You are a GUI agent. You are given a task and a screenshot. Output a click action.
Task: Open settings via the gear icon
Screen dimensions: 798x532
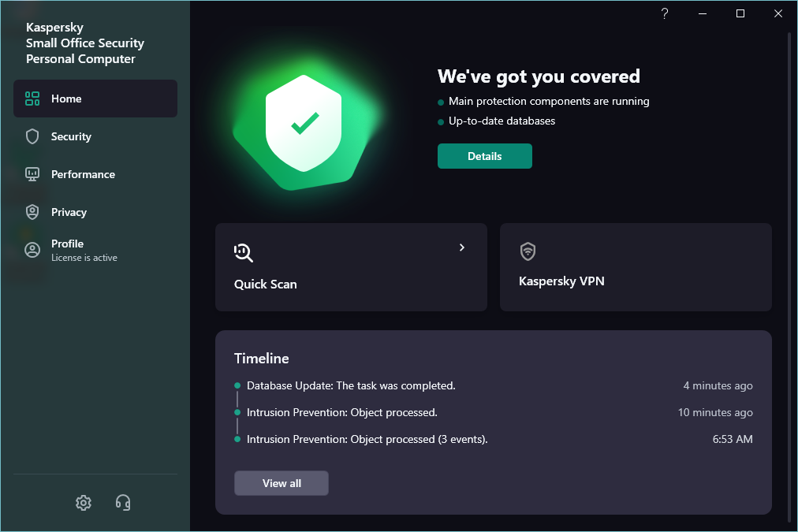click(x=84, y=502)
